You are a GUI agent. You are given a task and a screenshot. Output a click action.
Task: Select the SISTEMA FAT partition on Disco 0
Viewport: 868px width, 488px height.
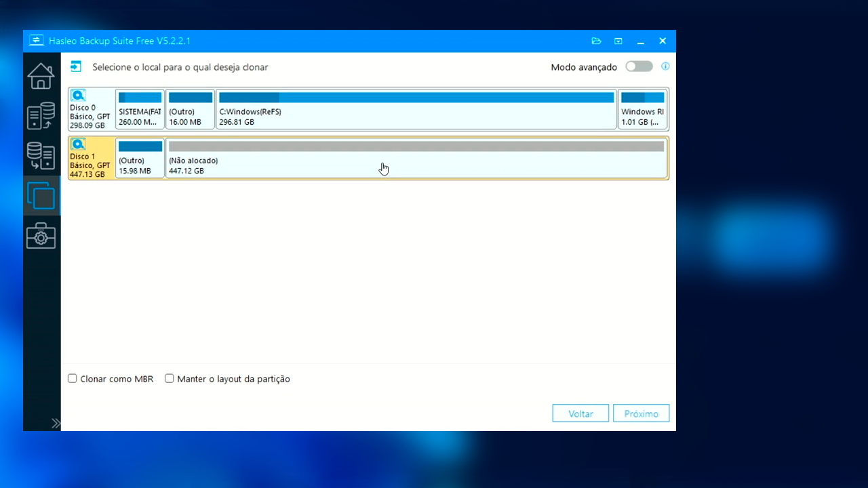140,108
